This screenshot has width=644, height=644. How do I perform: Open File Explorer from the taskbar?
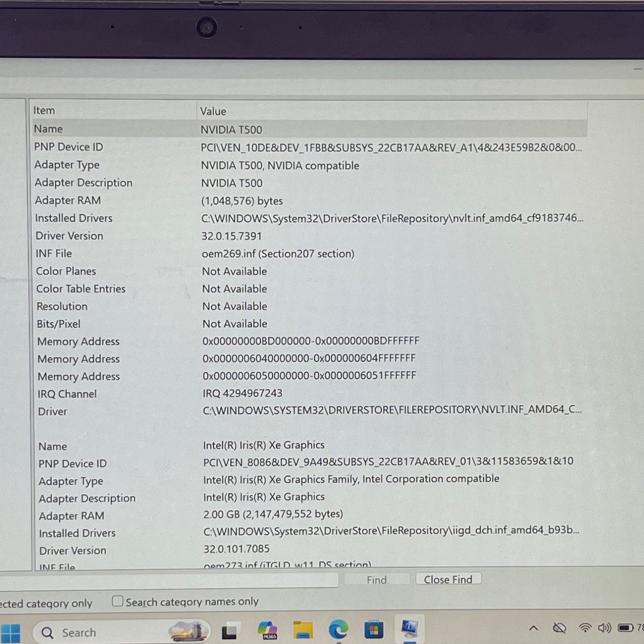[303, 630]
